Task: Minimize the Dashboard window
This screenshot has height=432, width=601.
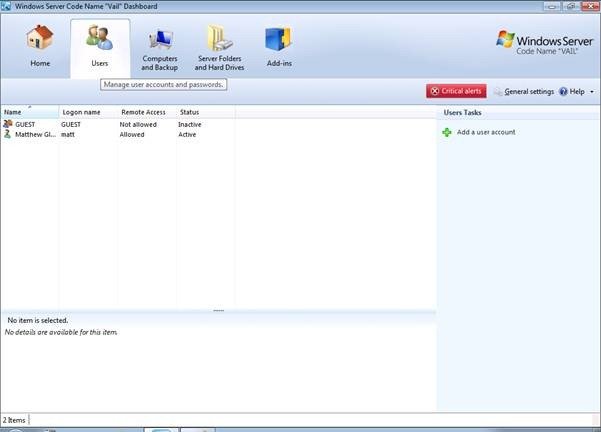Action: [x=552, y=6]
